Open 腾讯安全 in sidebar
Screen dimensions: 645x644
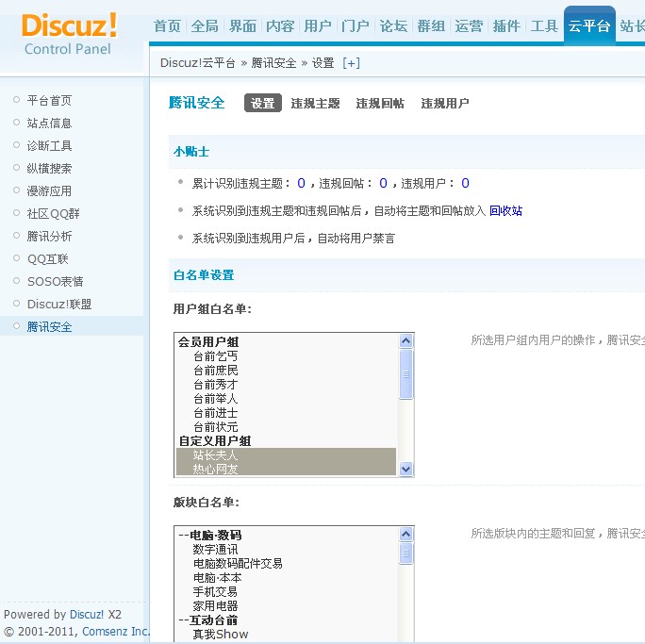(x=49, y=326)
